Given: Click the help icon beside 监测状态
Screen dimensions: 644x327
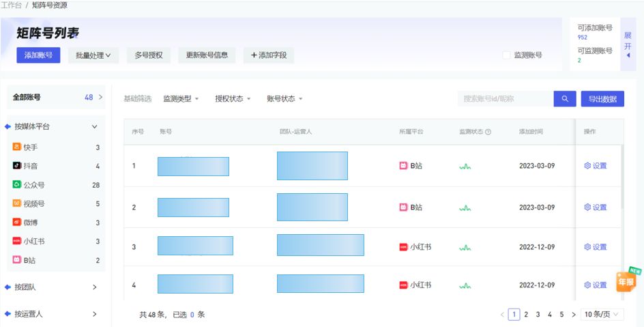Looking at the screenshot, I should click(x=488, y=132).
